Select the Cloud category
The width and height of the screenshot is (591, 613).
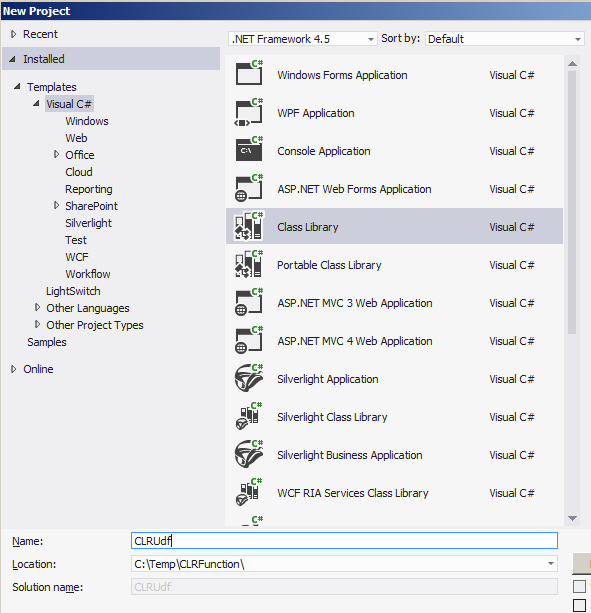coord(79,172)
